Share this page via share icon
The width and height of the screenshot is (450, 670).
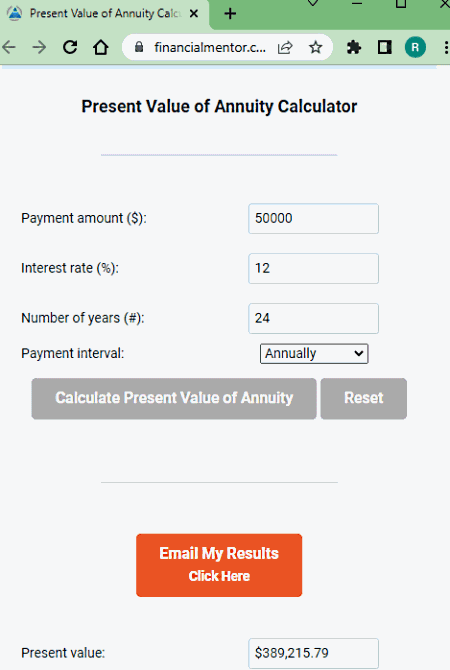pyautogui.click(x=285, y=47)
